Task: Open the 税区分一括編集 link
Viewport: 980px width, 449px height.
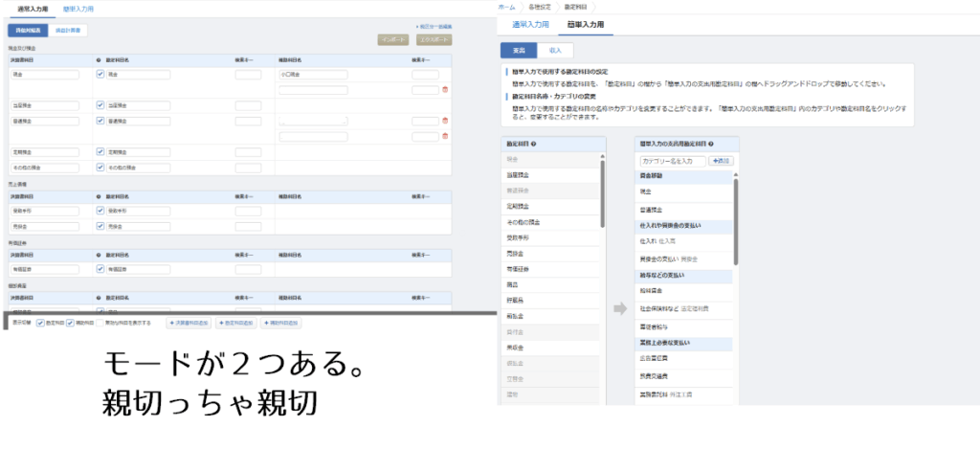Action: pyautogui.click(x=434, y=26)
